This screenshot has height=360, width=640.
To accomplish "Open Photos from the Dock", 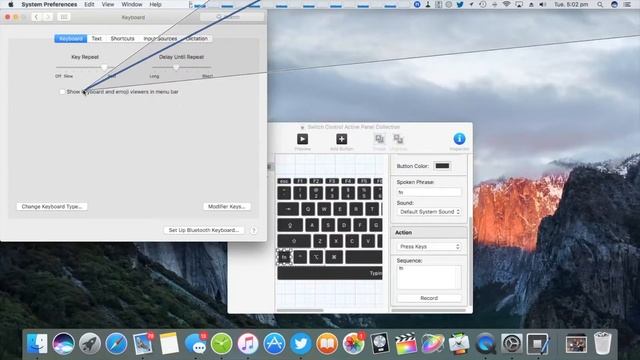I will coord(353,343).
